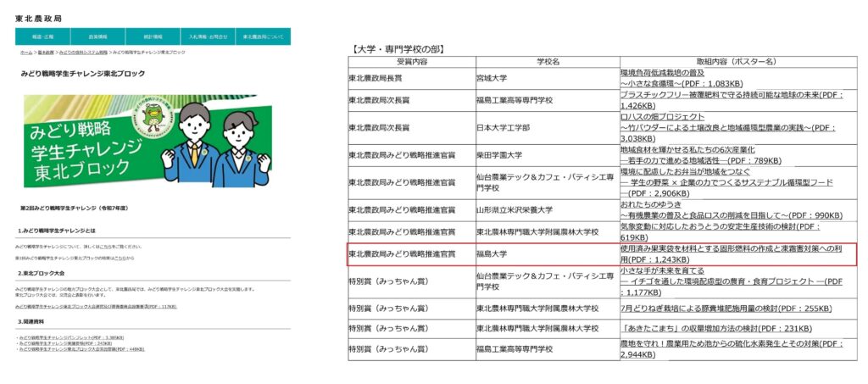Open the 政策情報 navigation tab
The image size is (868, 384).
tap(97, 37)
